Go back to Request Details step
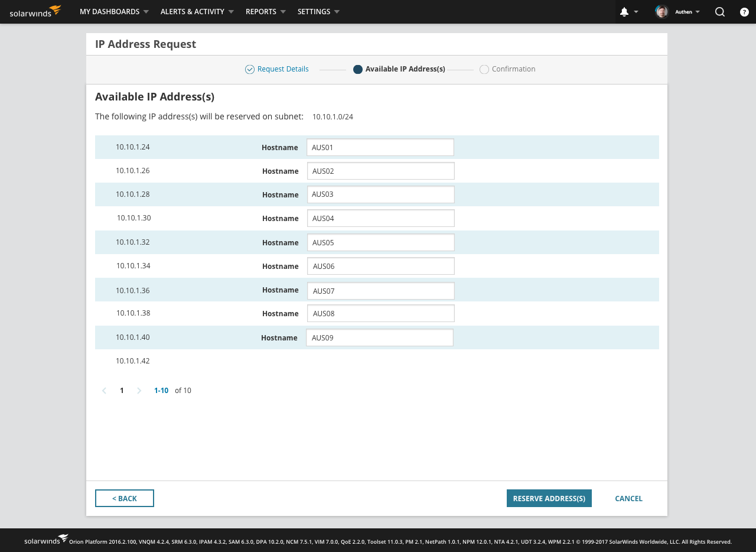The height and width of the screenshot is (552, 756). pyautogui.click(x=283, y=69)
